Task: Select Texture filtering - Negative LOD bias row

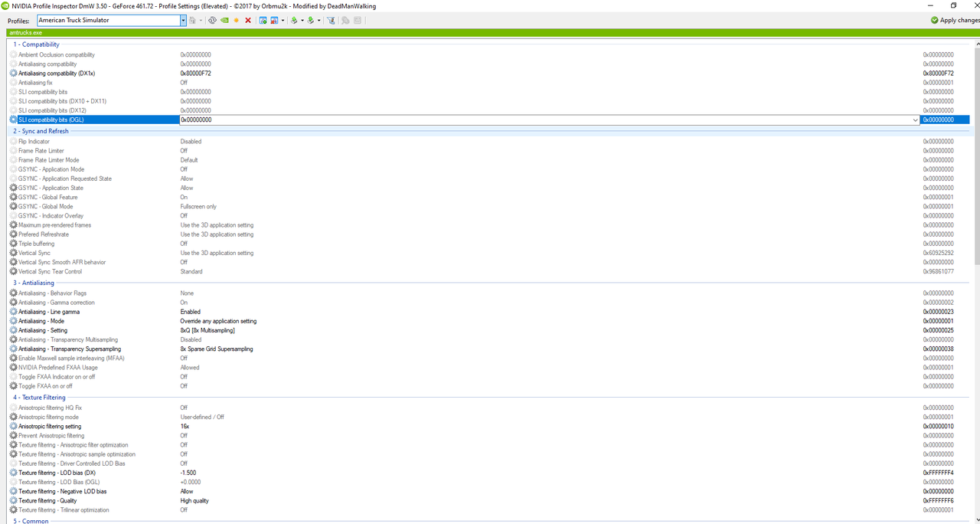Action: click(x=490, y=491)
